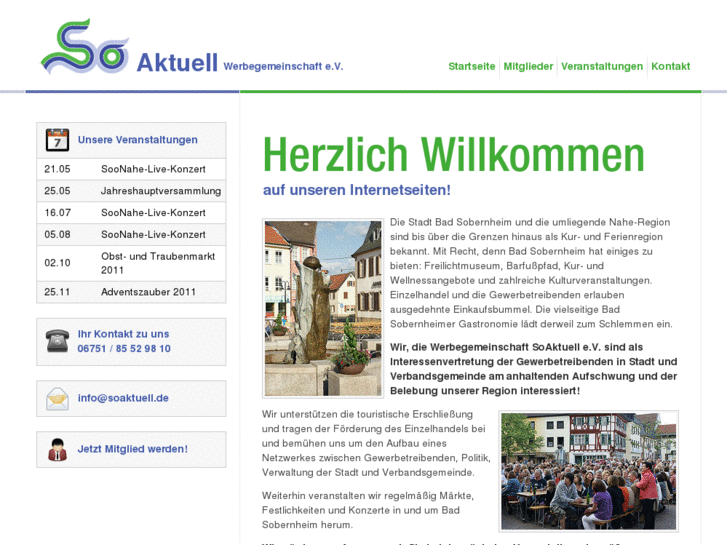Click the info@soaktuell.de email link

[x=123, y=398]
